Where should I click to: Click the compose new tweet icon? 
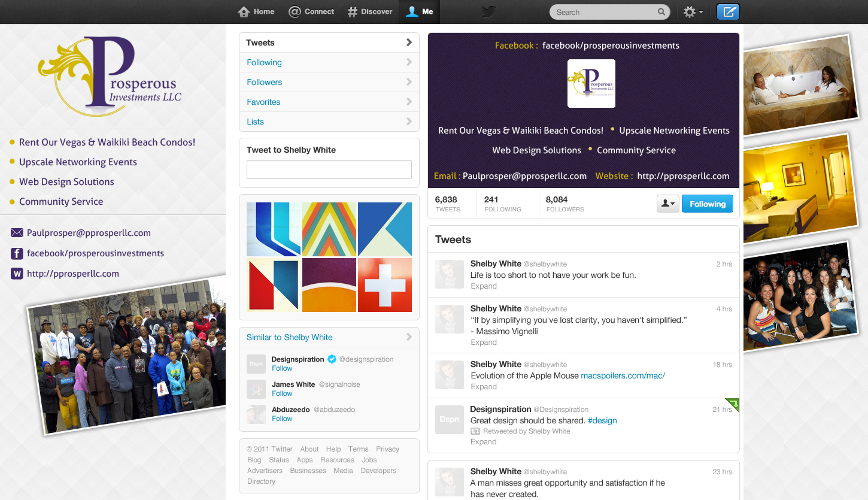click(728, 12)
